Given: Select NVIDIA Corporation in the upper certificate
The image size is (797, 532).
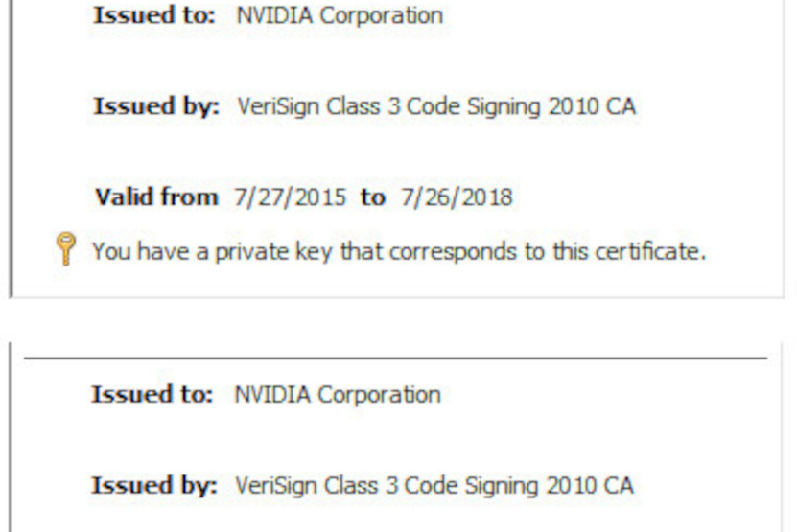Looking at the screenshot, I should tap(340, 15).
